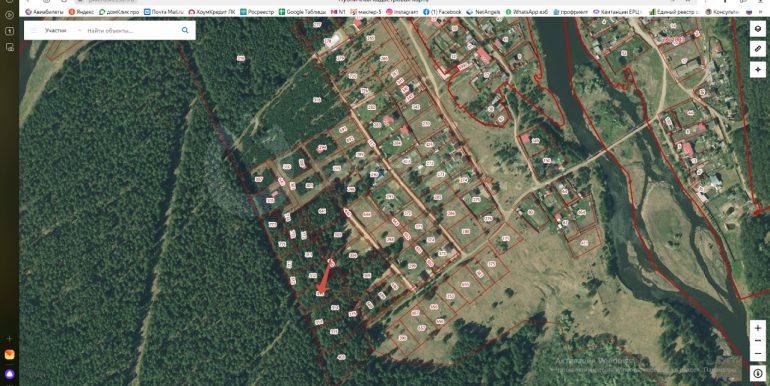Select the measurement ruler tool
This screenshot has width=770, height=386.
point(758,49)
